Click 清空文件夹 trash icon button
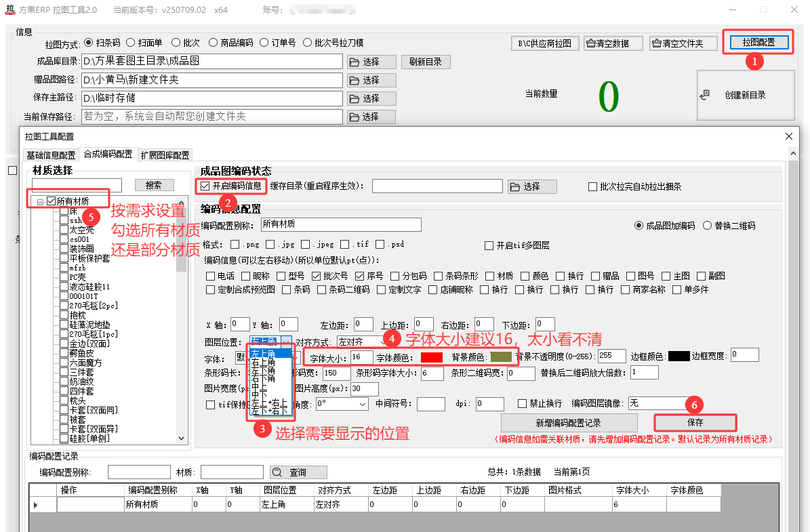 [683, 43]
